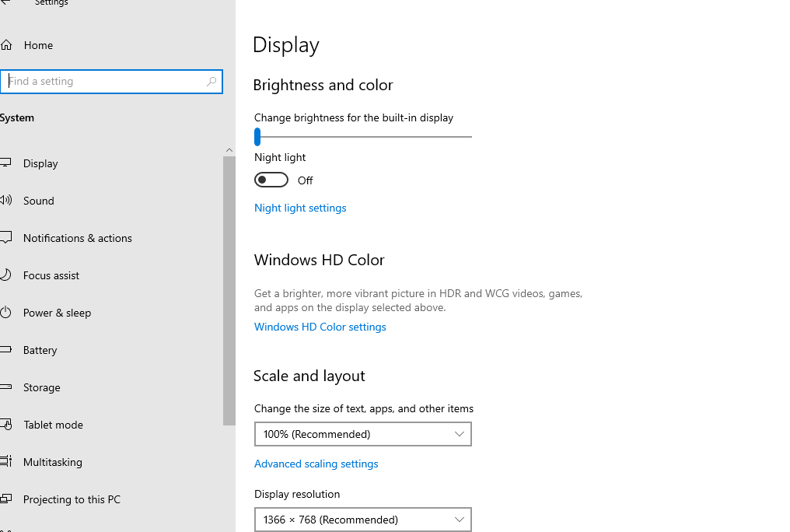
Task: Open Projecting to this PC settings
Action: click(x=72, y=499)
